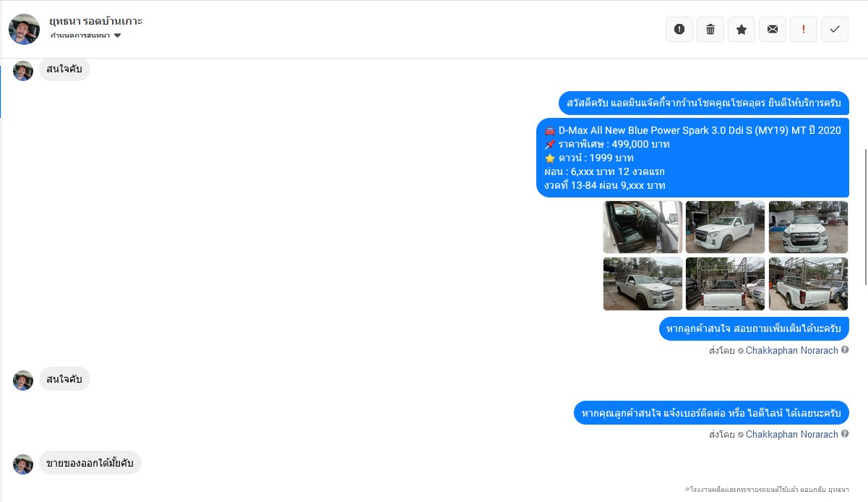Open the white truck front-view thumbnail
The width and height of the screenshot is (868, 502).
click(808, 227)
